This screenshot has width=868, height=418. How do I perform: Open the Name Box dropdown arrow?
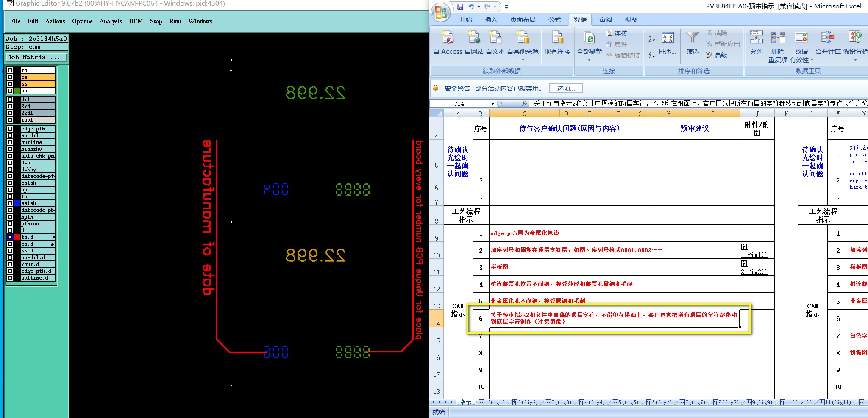coord(492,104)
